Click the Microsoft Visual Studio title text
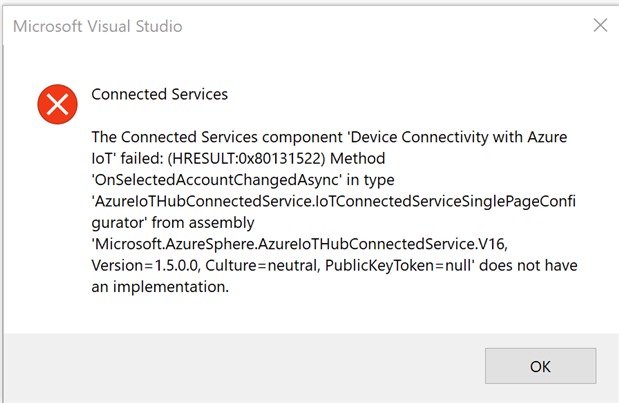The width and height of the screenshot is (619, 403). tap(98, 26)
